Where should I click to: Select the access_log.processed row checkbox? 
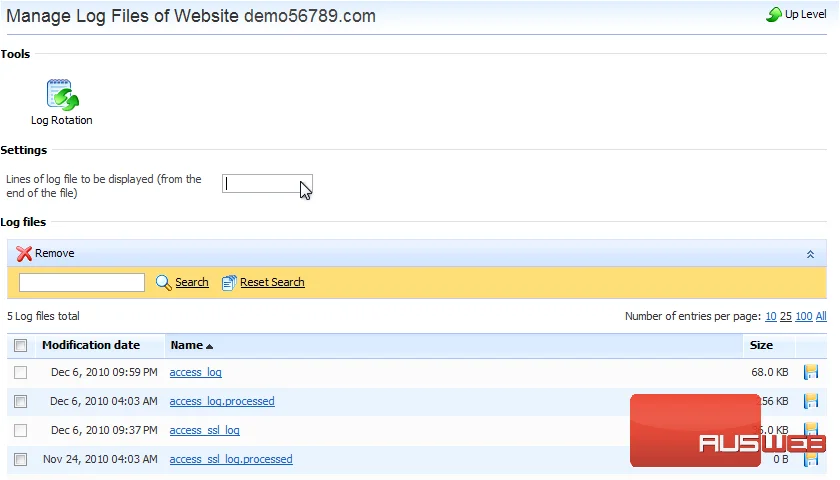20,401
